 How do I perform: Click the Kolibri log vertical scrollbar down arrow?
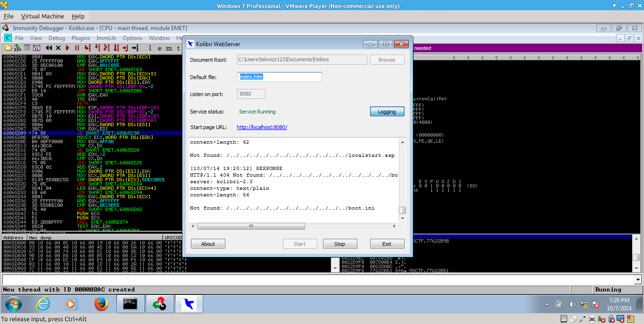(x=403, y=219)
